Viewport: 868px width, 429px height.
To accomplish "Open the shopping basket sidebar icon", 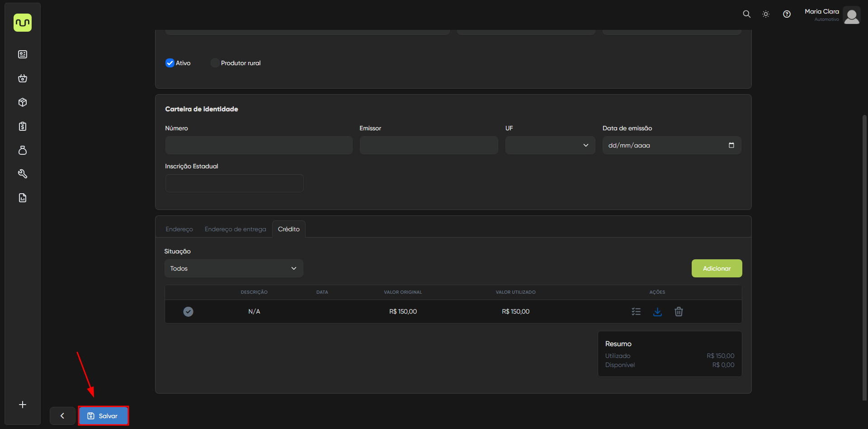I will click(23, 78).
